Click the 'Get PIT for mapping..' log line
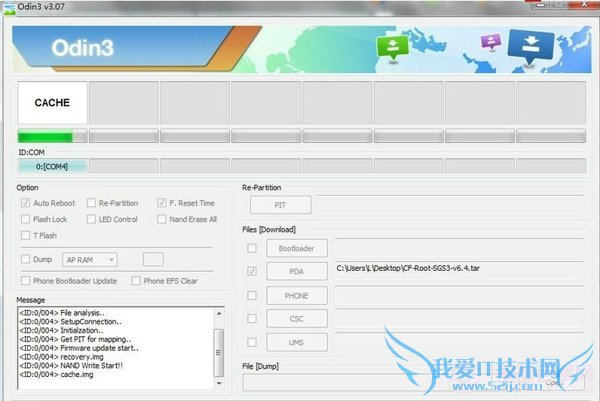Image resolution: width=600 pixels, height=401 pixels. pos(75,339)
